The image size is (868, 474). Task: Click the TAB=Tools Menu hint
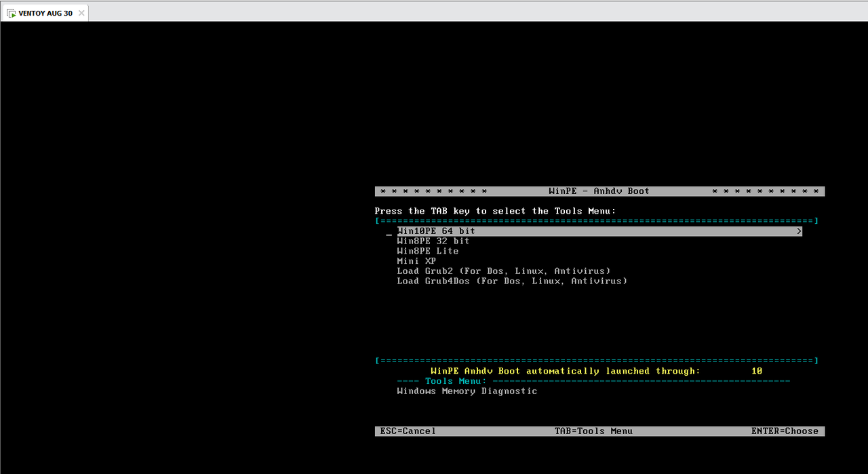593,431
